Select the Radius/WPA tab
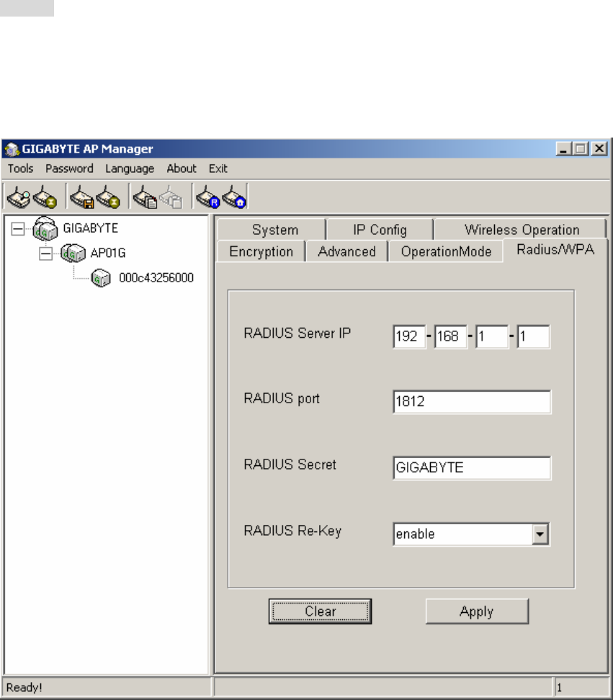 click(555, 250)
